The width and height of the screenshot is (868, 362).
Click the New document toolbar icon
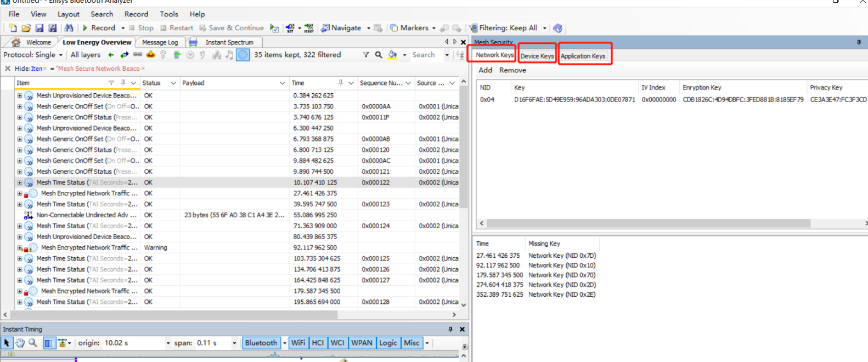(13, 28)
